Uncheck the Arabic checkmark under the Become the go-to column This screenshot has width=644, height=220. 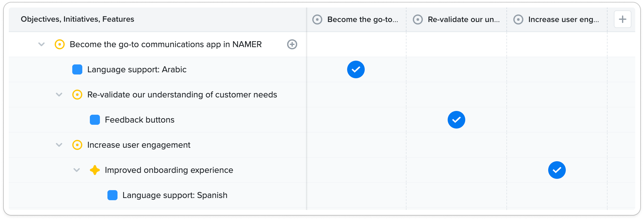[356, 69]
